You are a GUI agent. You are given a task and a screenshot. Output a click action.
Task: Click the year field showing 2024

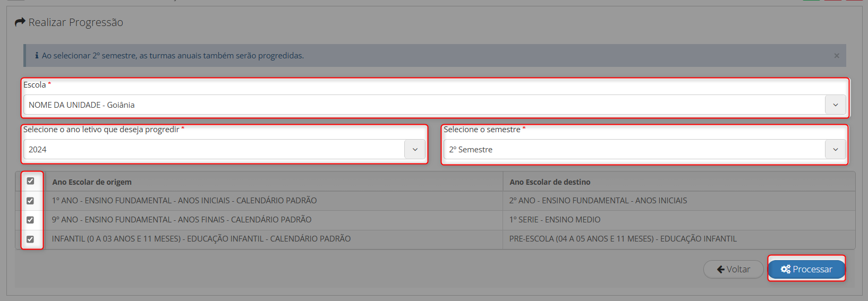tap(214, 150)
